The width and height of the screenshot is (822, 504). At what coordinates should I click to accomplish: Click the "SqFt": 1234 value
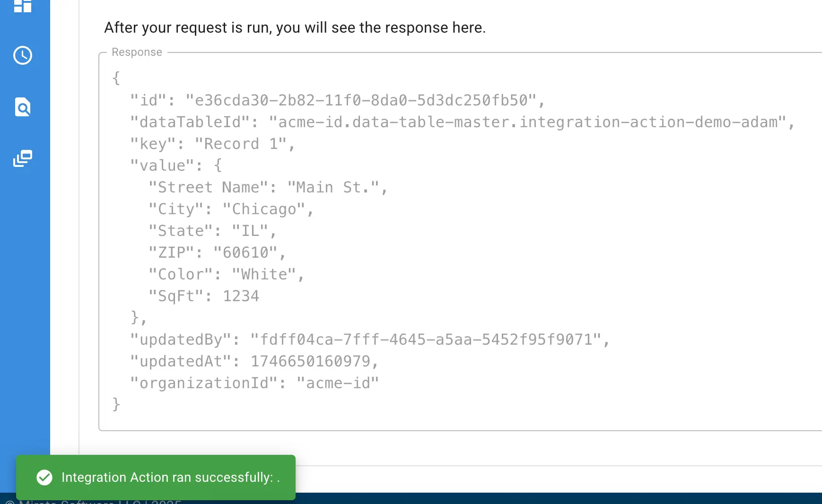point(241,296)
